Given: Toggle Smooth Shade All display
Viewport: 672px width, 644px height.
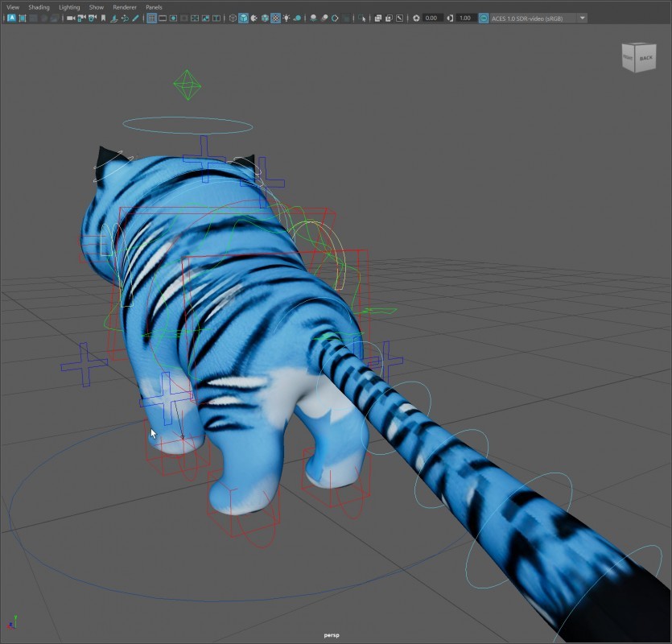Looking at the screenshot, I should click(x=244, y=18).
